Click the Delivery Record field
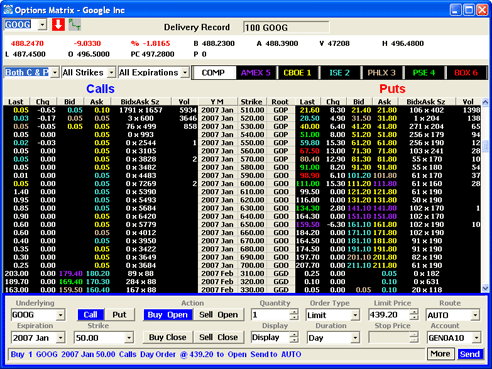 click(x=286, y=27)
